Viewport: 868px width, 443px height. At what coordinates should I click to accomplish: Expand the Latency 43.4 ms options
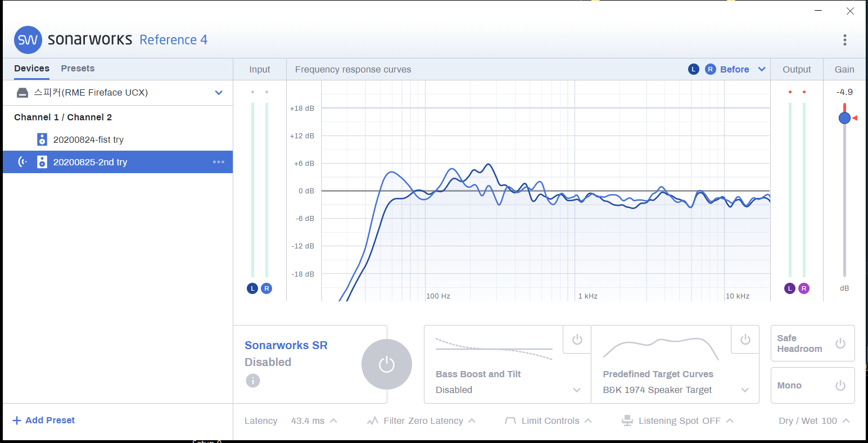click(x=333, y=421)
